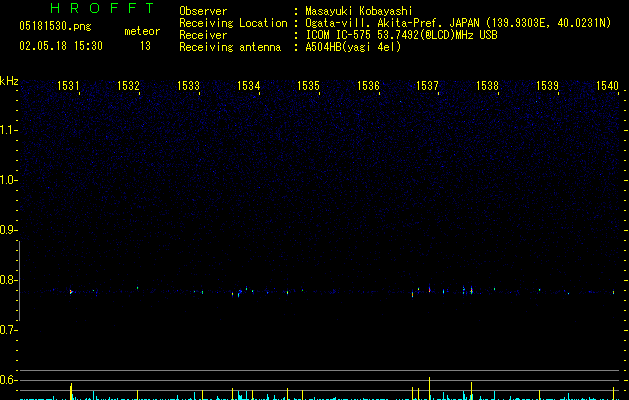Click the Receiving Location label
This screenshot has width=629, height=400.
click(x=233, y=23)
